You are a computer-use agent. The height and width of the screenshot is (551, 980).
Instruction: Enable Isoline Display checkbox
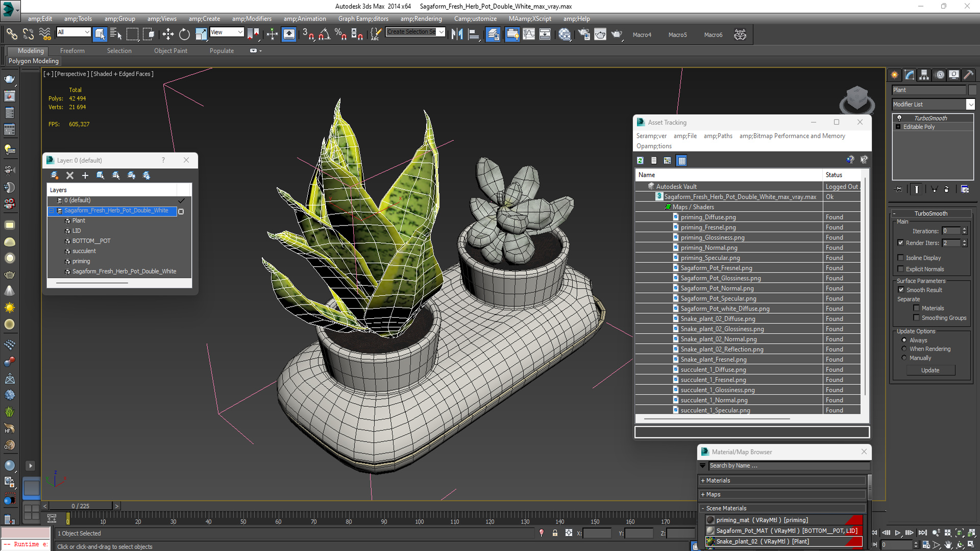click(900, 258)
